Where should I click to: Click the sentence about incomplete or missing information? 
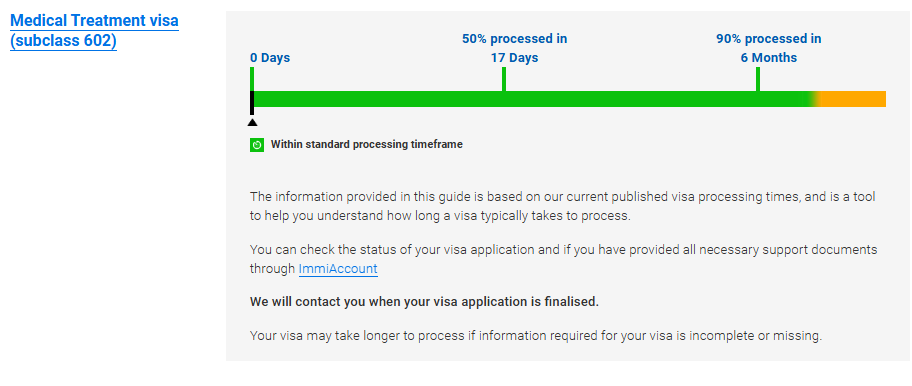point(536,336)
